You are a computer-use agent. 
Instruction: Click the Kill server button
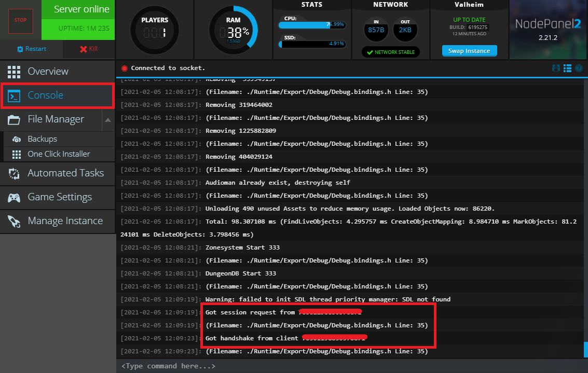[x=88, y=49]
